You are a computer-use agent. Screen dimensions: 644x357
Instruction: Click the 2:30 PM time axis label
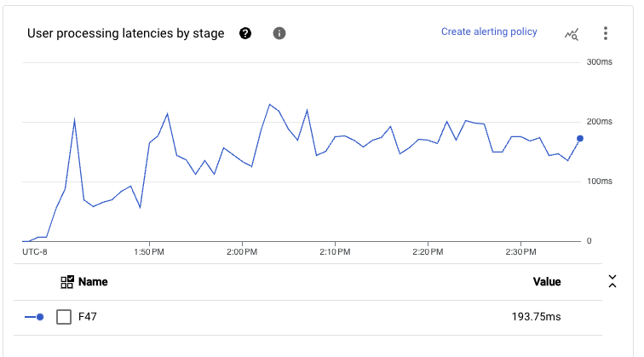[x=520, y=252]
